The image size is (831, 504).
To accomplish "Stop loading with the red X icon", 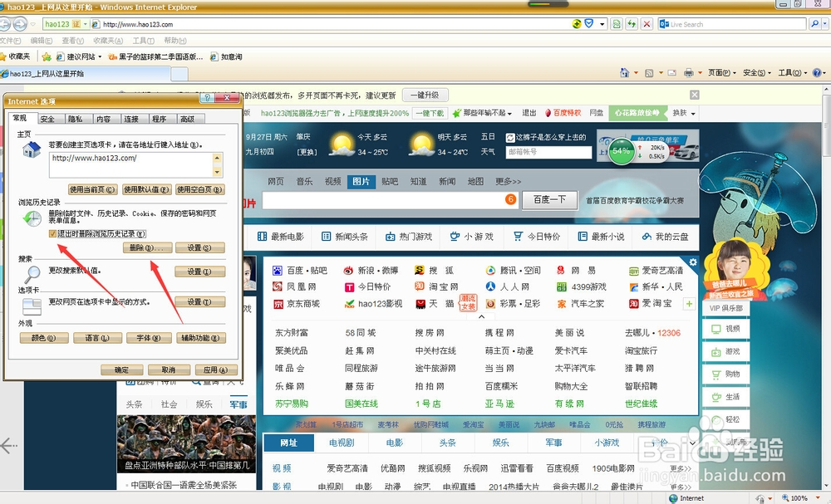I will pyautogui.click(x=647, y=24).
